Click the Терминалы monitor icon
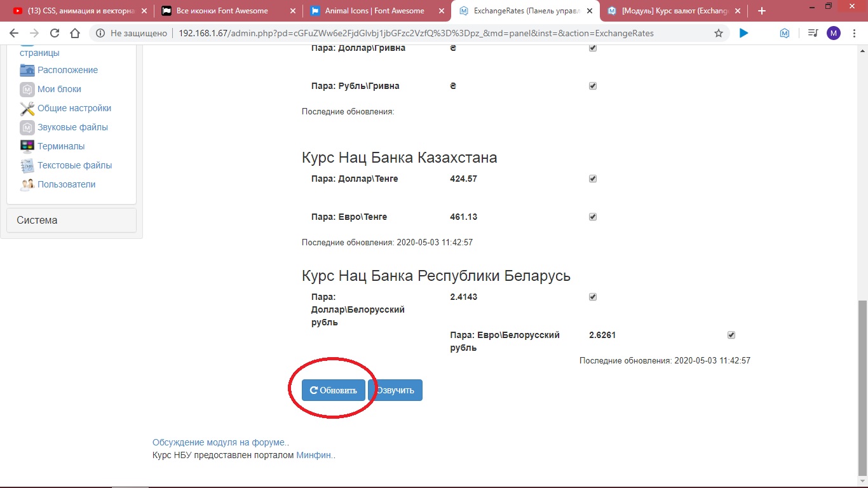 point(27,146)
